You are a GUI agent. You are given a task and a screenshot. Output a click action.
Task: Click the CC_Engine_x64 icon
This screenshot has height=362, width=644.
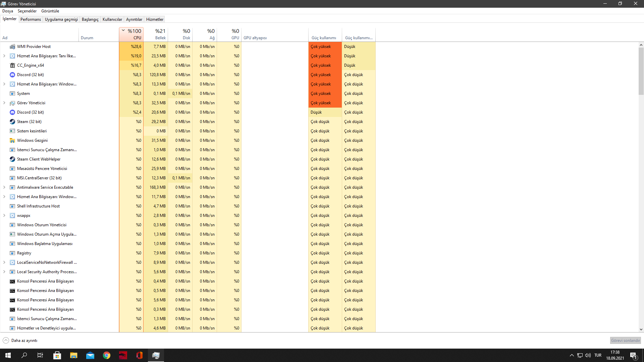[x=12, y=65]
